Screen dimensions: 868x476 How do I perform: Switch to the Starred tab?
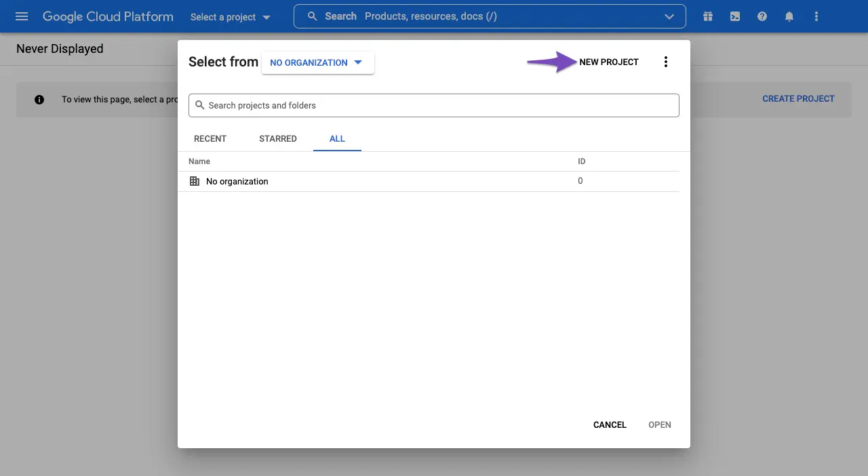[x=278, y=138]
